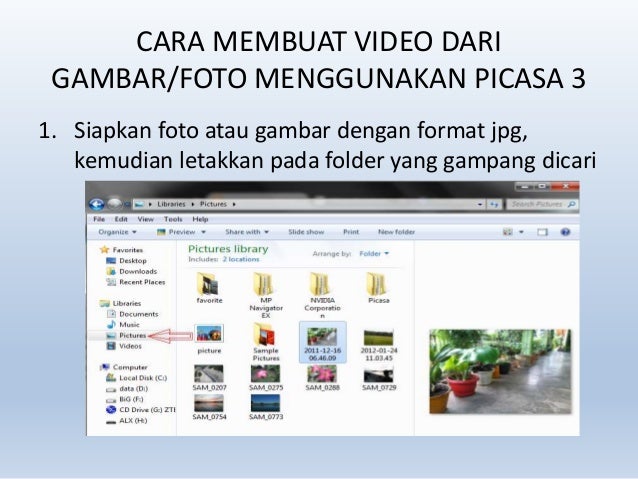Viewport: 638px width, 479px height.
Task: Click the large plant preview image
Action: pyautogui.click(x=500, y=371)
